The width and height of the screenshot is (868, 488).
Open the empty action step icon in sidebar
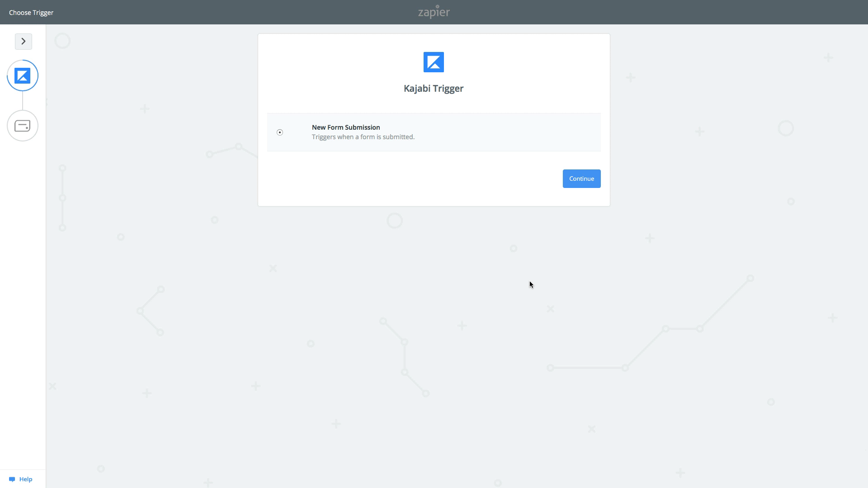tap(23, 126)
